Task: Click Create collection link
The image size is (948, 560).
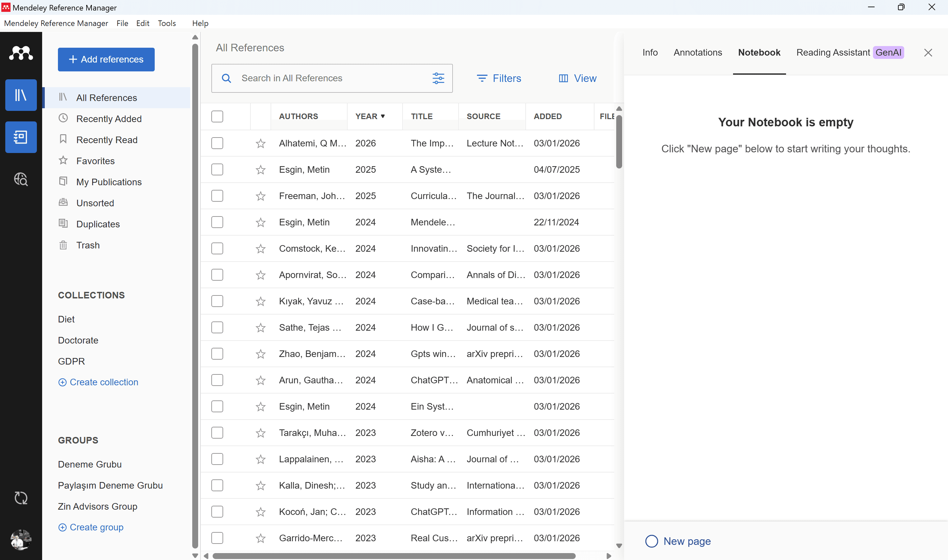Action: (98, 382)
